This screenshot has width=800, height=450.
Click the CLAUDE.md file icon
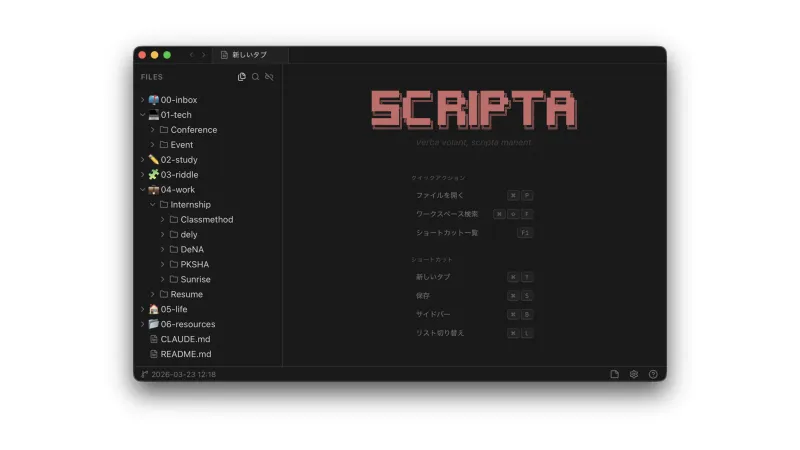pyautogui.click(x=154, y=339)
